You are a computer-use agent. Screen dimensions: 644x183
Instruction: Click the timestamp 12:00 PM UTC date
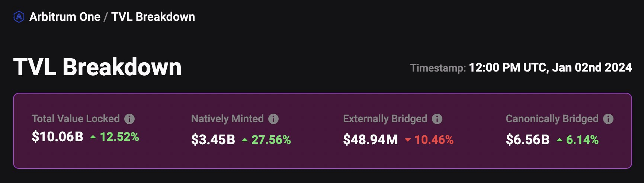(x=550, y=67)
